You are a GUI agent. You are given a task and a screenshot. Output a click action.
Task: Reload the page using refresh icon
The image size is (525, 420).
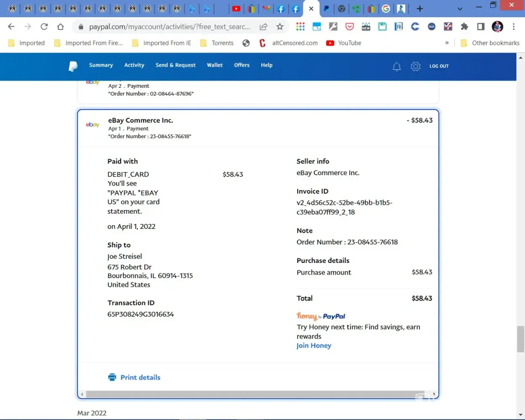coord(44,27)
